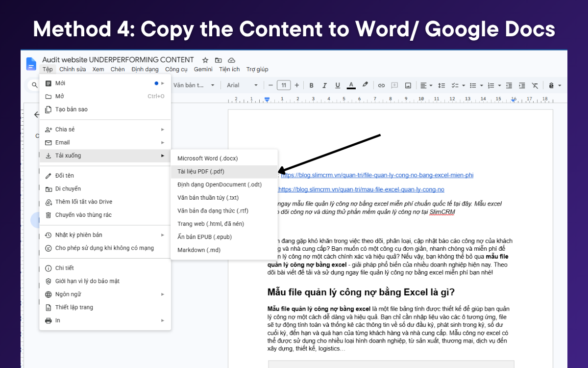Expand the Email submenu

coord(105,142)
